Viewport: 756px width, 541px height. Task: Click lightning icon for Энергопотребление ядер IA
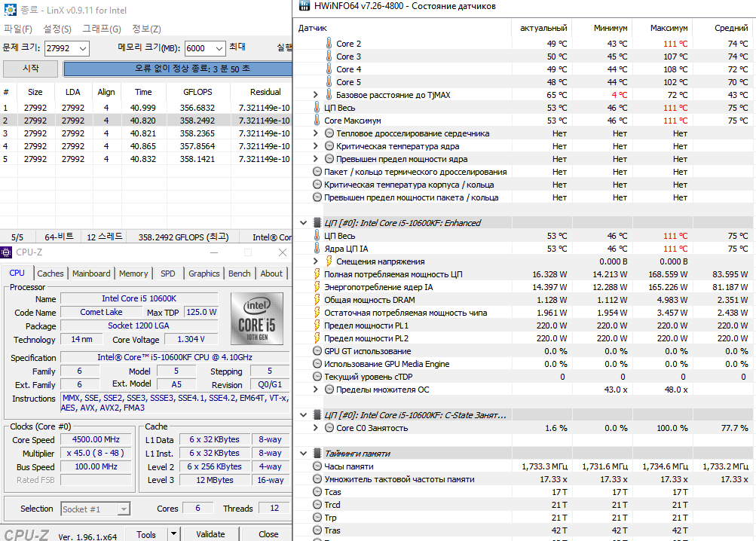point(317,287)
